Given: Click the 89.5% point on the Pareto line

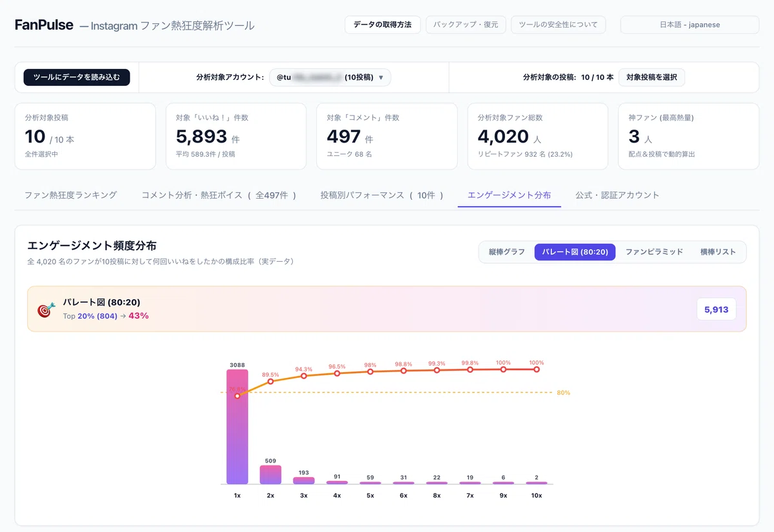Looking at the screenshot, I should 270,381.
